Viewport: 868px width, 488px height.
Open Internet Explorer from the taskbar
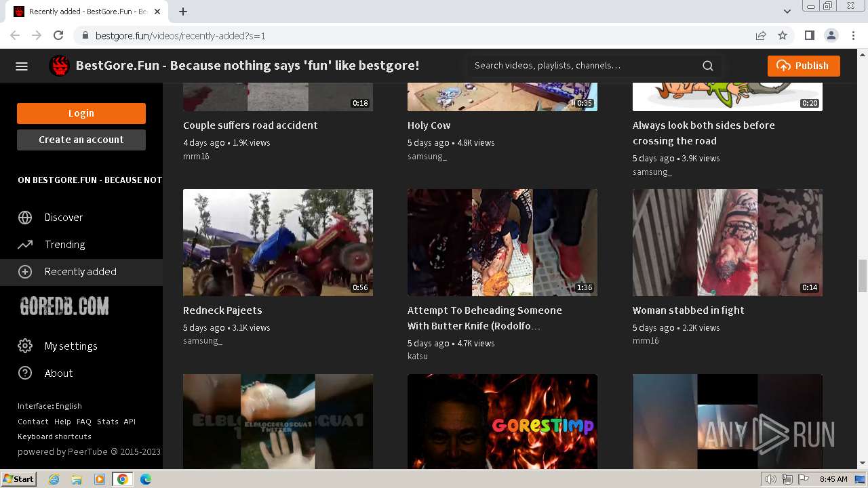54,479
